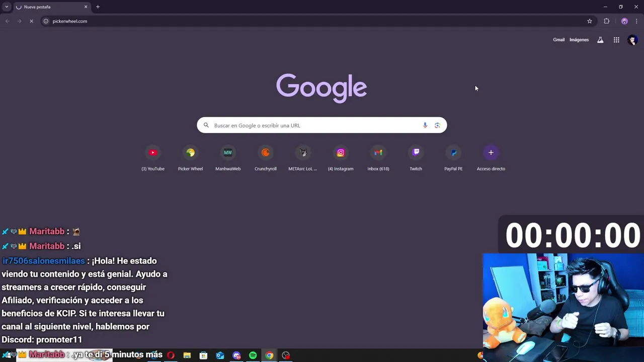
Task: Open Opera from the taskbar
Action: point(171,355)
